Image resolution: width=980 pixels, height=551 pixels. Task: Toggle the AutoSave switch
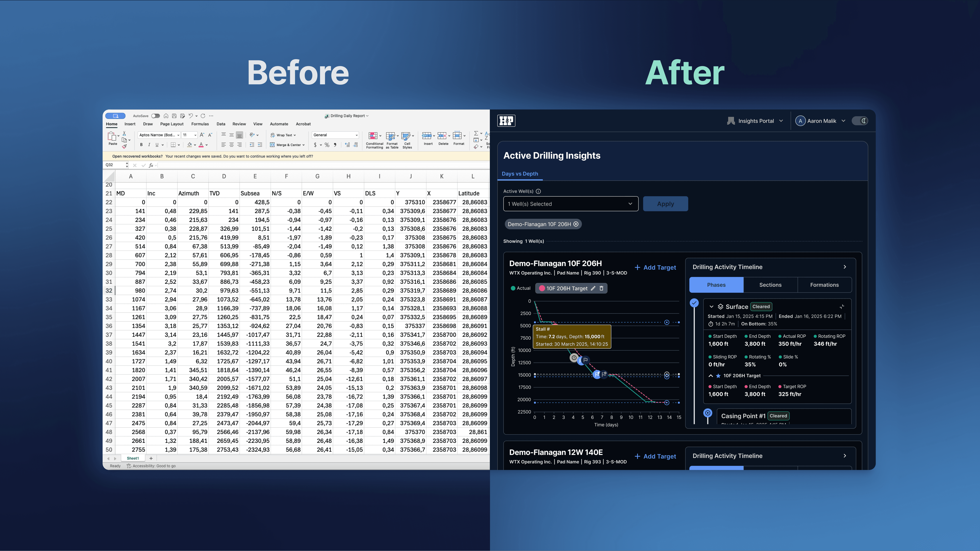[x=155, y=116]
